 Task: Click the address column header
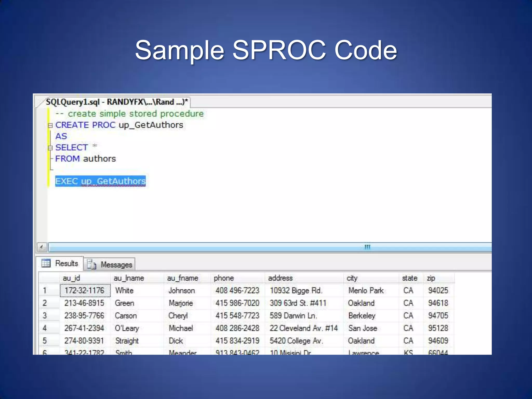304,278
